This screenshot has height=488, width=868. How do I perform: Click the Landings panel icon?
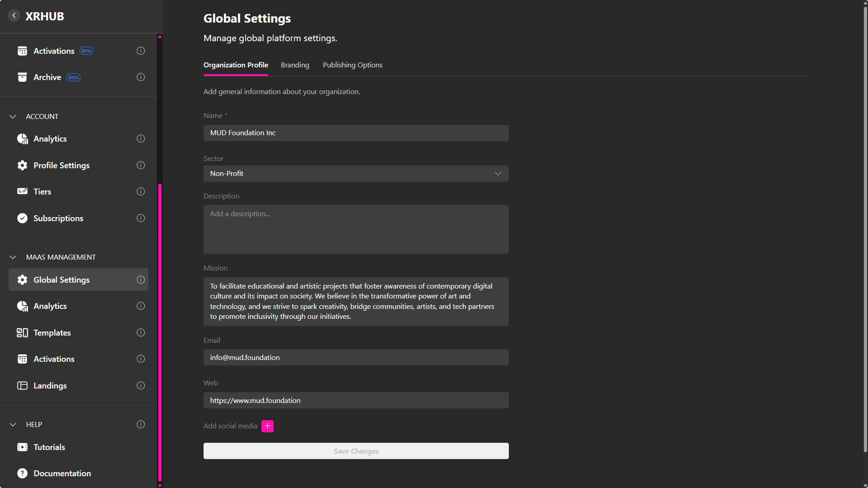[22, 386]
